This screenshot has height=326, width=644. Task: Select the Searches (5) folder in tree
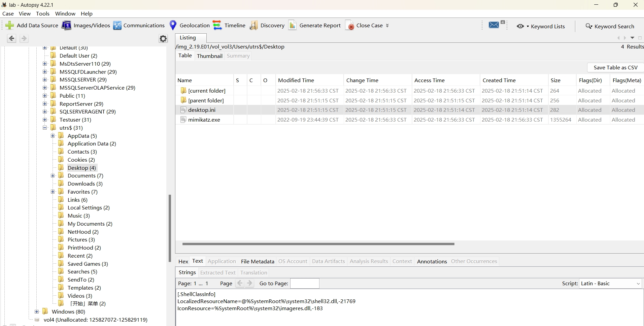click(x=82, y=271)
